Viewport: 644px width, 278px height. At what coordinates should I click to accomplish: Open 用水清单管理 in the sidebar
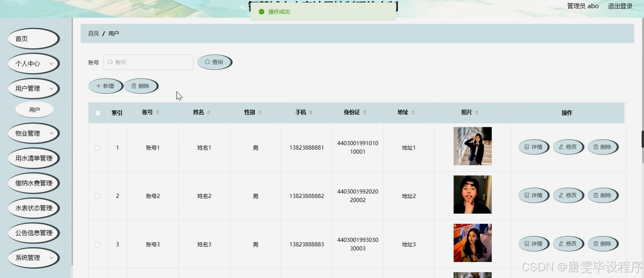pyautogui.click(x=33, y=158)
